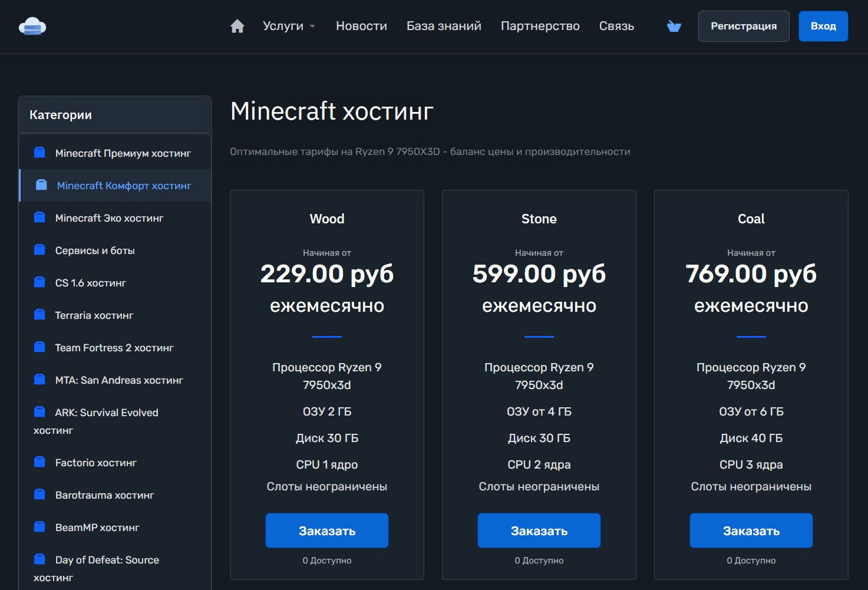
Task: Click box icon beside MTA: San Andreas
Action: [39, 380]
